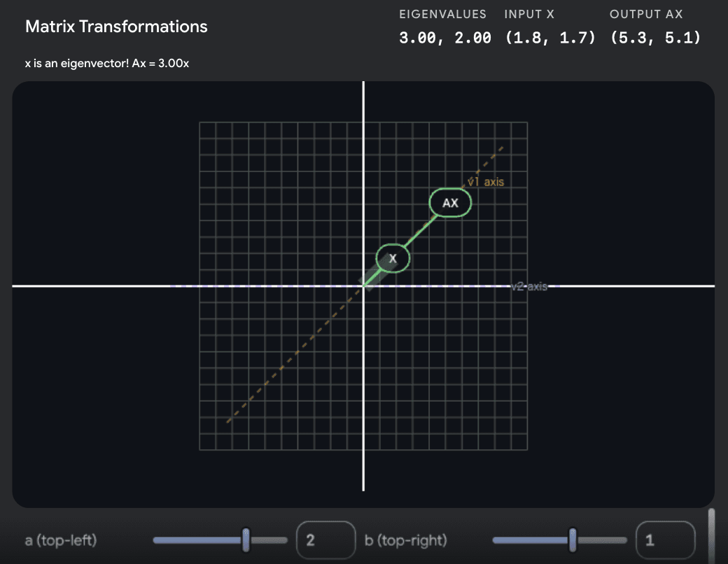This screenshot has height=564, width=728.
Task: Click the slider thumb for a (top-left)
Action: point(246,540)
